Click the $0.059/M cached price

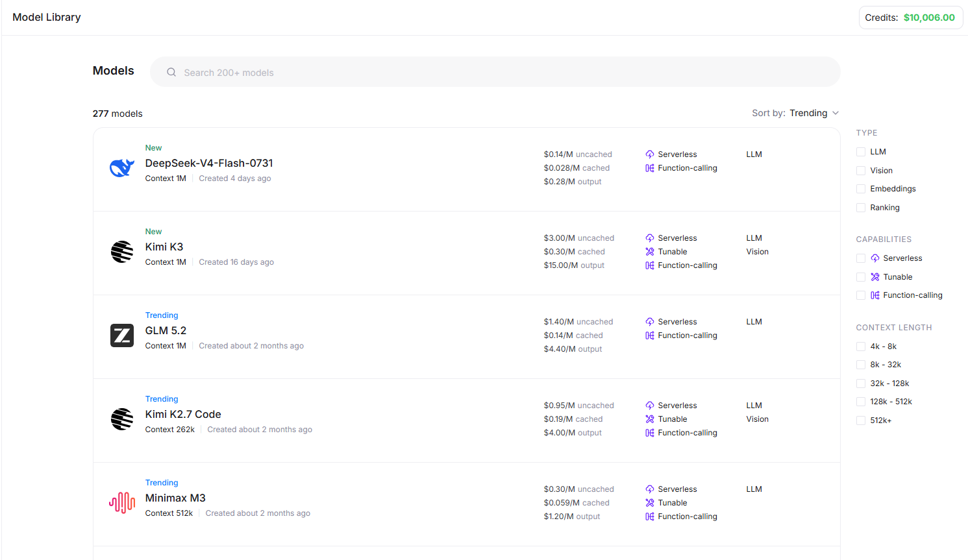[x=577, y=503]
